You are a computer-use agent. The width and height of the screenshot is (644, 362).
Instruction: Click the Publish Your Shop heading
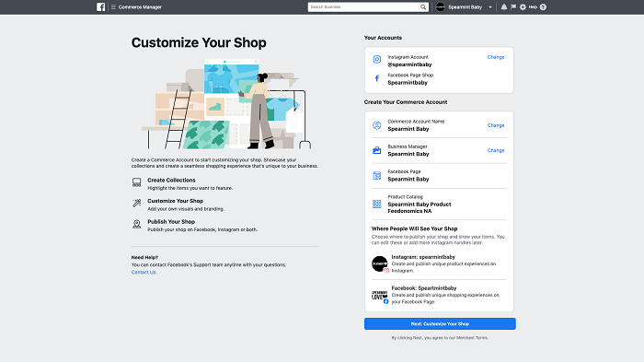[x=171, y=222]
